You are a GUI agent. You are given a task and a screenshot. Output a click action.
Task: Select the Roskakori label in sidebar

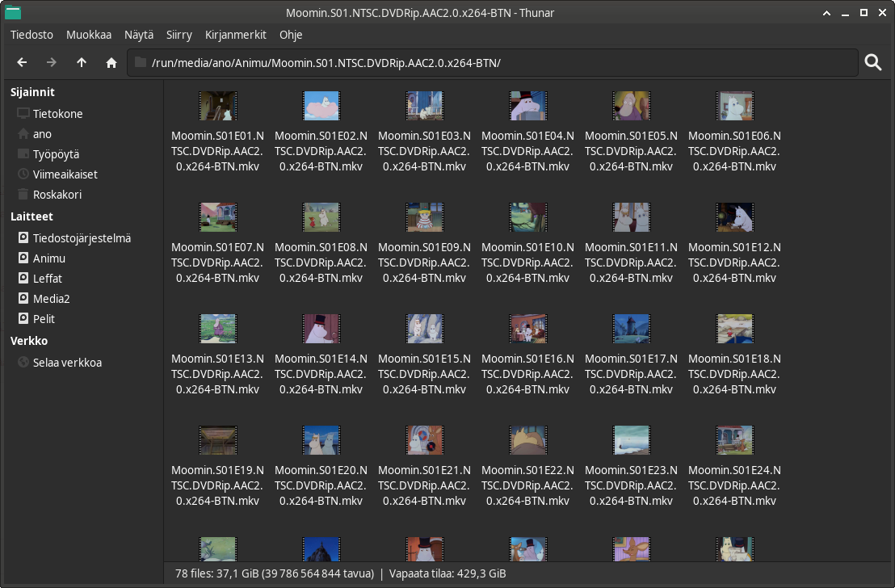(x=57, y=195)
